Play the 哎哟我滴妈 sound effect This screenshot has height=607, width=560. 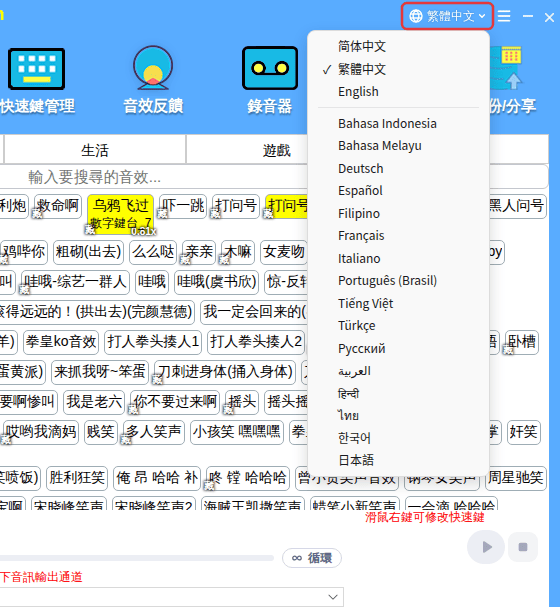point(41,432)
